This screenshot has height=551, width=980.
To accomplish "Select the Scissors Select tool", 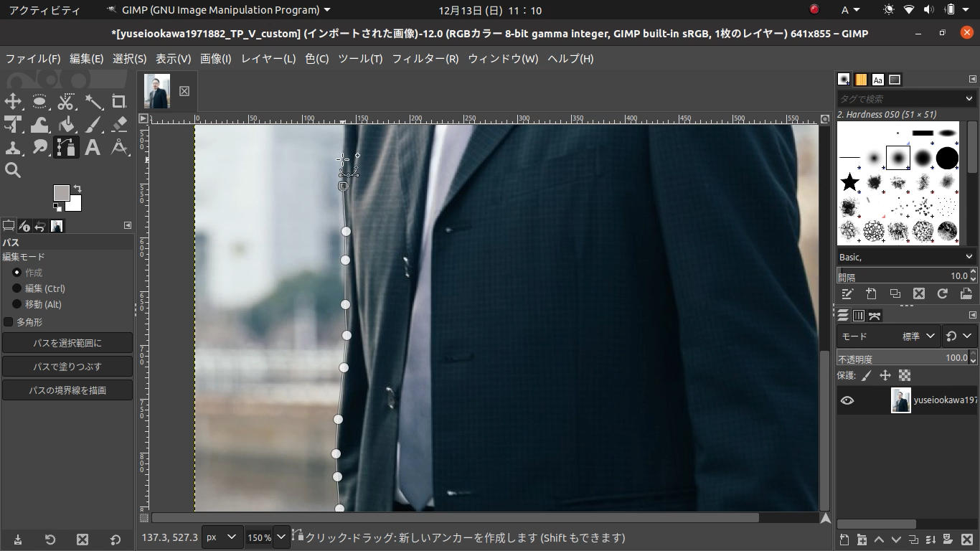I will (66, 101).
